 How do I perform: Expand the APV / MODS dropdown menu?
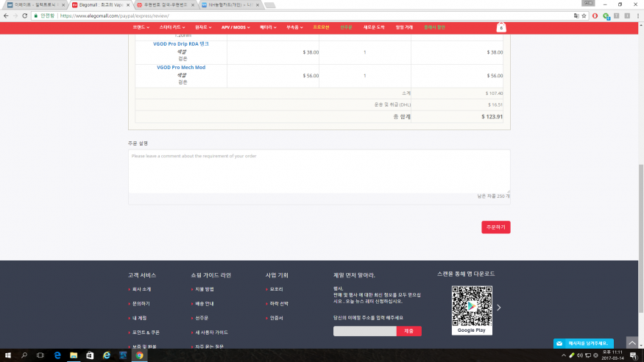(x=236, y=27)
